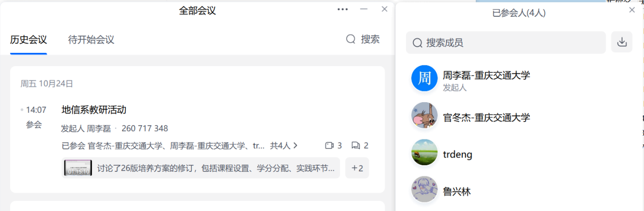Expand the +2 more summaries button
Screen dimensions: 644x211
click(x=357, y=168)
